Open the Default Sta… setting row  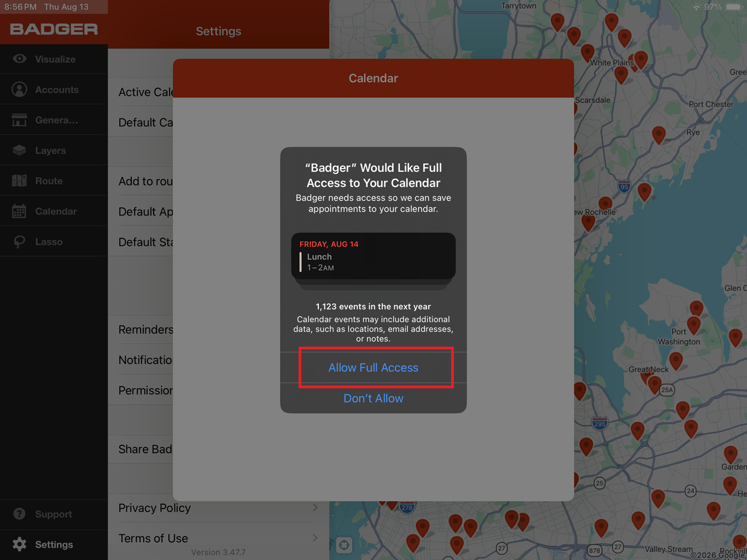click(x=141, y=242)
